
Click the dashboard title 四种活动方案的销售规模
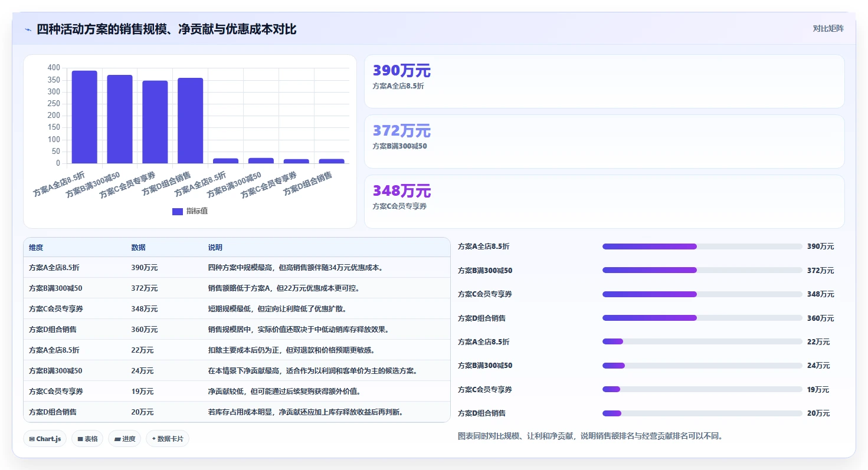tap(166, 29)
